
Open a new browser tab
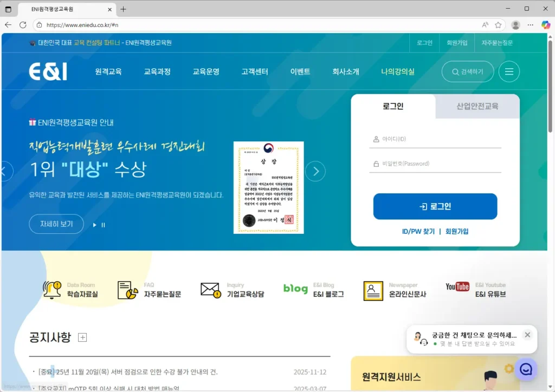point(123,9)
